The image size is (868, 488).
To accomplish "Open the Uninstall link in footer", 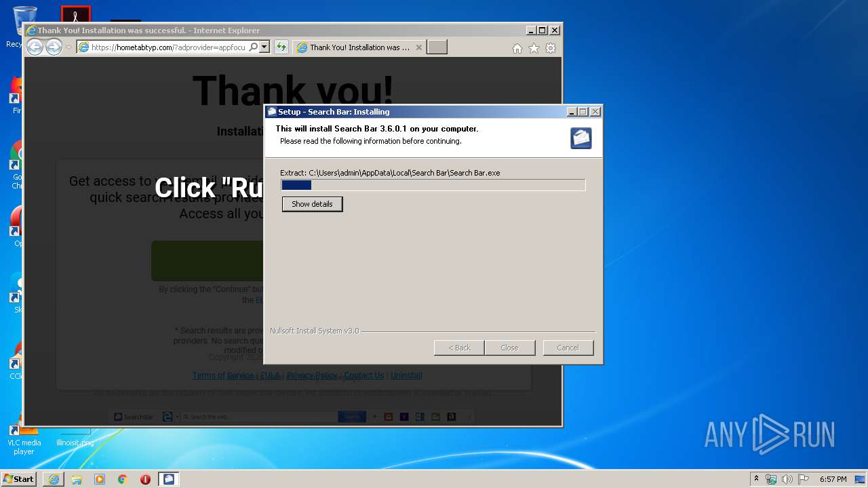I will pyautogui.click(x=406, y=375).
